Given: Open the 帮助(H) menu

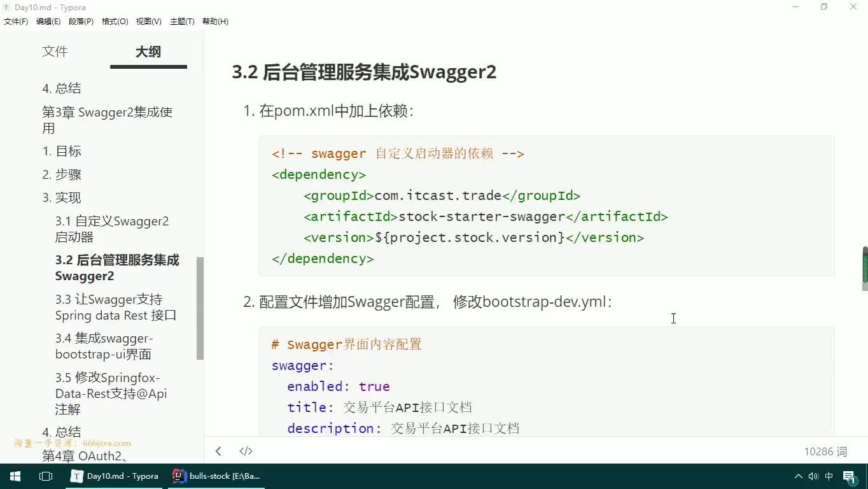Looking at the screenshot, I should point(215,22).
